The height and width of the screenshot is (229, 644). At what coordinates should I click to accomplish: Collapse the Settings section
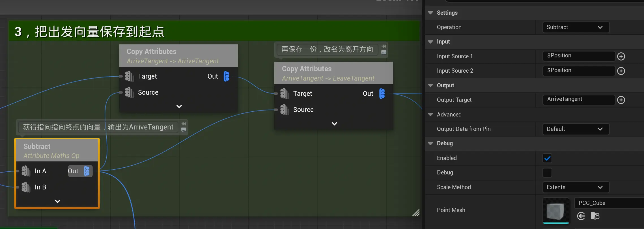pyautogui.click(x=430, y=13)
